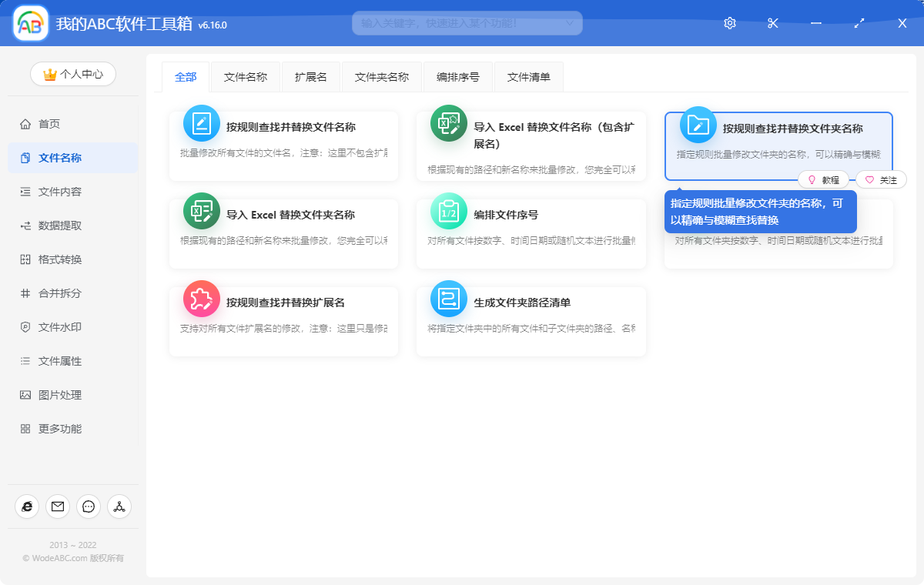Click the scissors tool icon in the titlebar
The height and width of the screenshot is (585, 924).
772,23
